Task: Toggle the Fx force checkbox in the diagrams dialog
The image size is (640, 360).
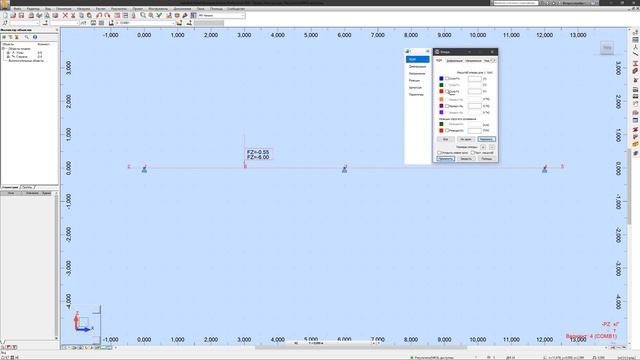Action: (447, 78)
